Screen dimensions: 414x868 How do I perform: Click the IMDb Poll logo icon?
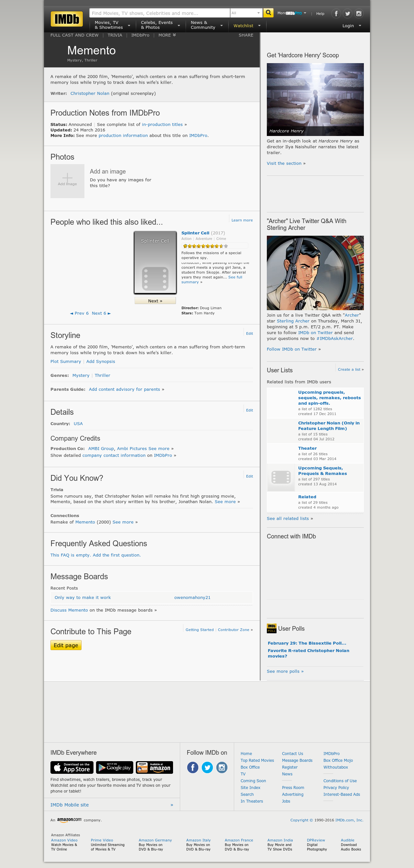pos(272,628)
